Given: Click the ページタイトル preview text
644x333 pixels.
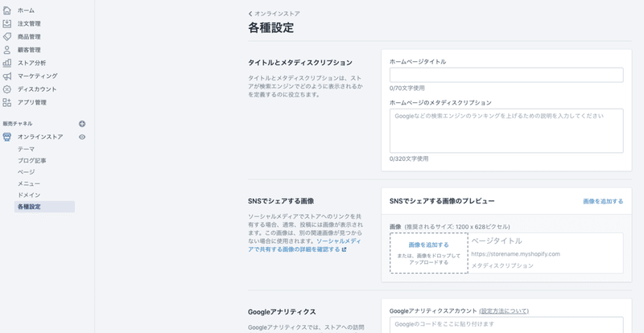Looking at the screenshot, I should click(497, 240).
